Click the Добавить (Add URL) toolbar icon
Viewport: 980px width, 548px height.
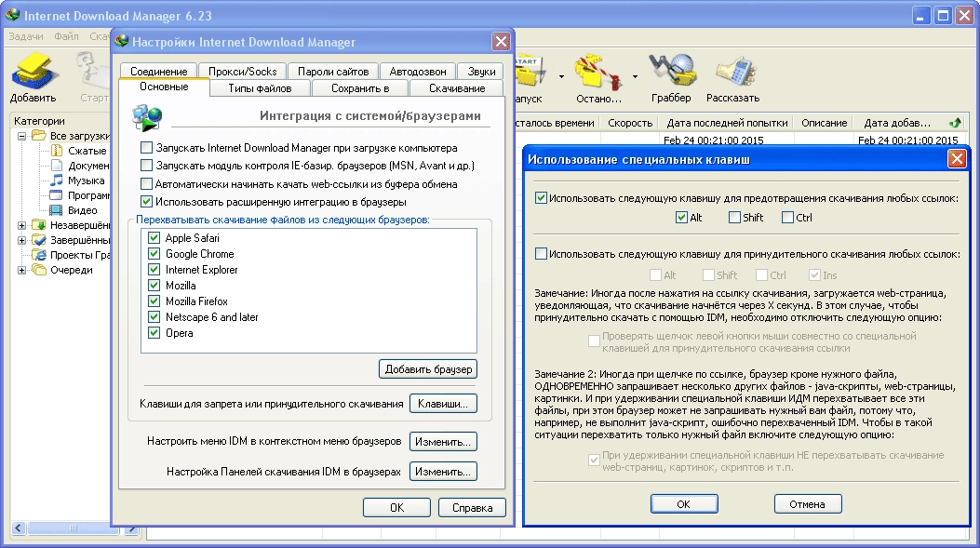point(34,70)
